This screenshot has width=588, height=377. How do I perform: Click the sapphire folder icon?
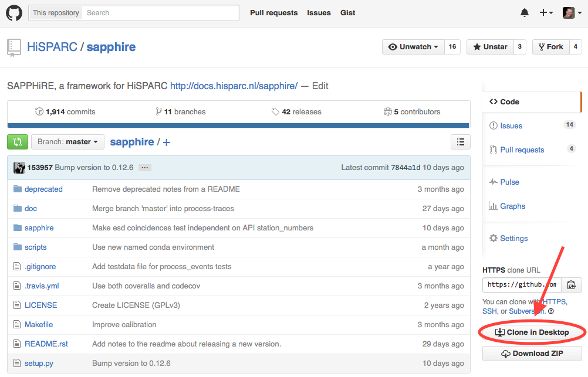pos(17,228)
